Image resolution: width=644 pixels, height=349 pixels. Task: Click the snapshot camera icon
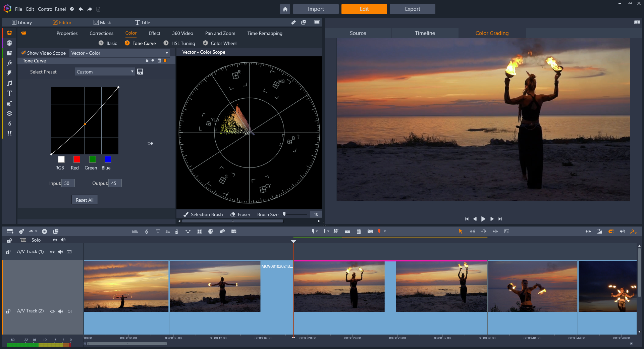370,231
